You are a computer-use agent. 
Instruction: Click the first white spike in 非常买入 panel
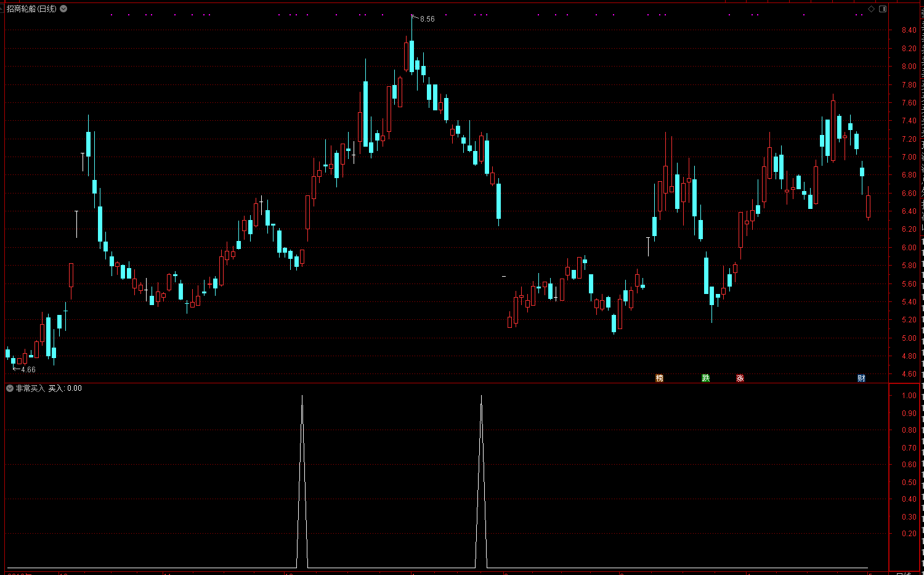[x=302, y=481]
